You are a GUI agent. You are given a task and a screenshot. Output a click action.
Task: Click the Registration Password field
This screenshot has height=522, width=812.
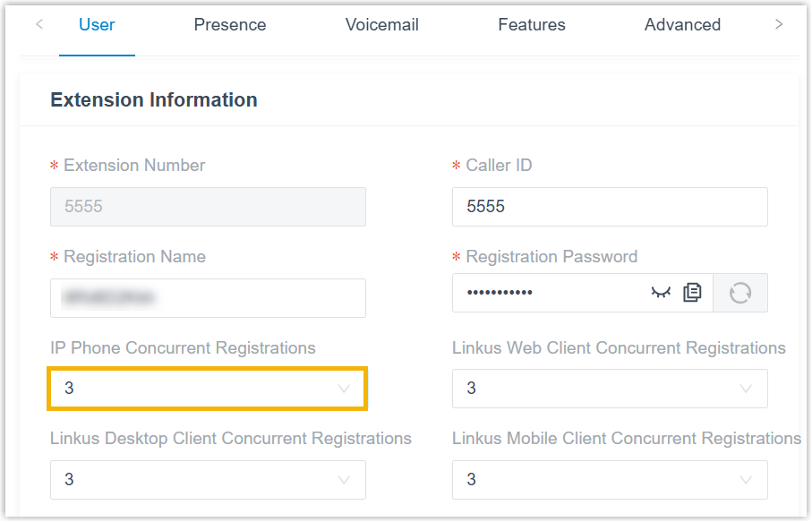(x=549, y=293)
